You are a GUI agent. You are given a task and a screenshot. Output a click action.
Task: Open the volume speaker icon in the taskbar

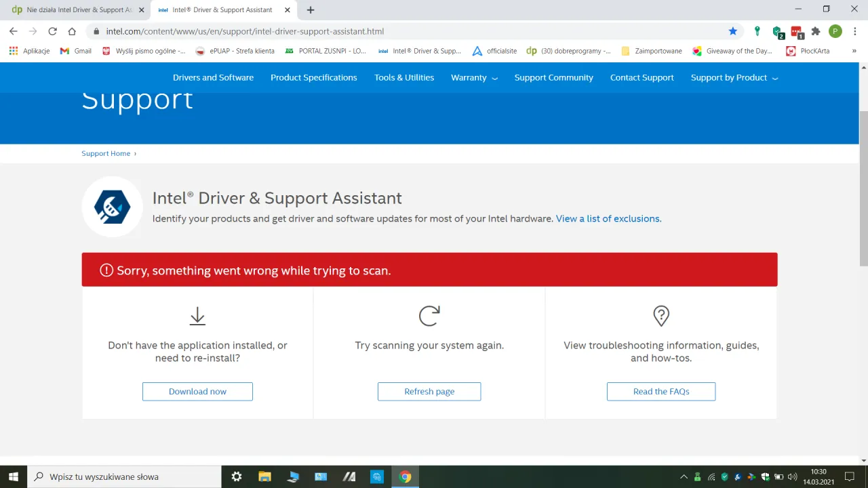coord(793,476)
